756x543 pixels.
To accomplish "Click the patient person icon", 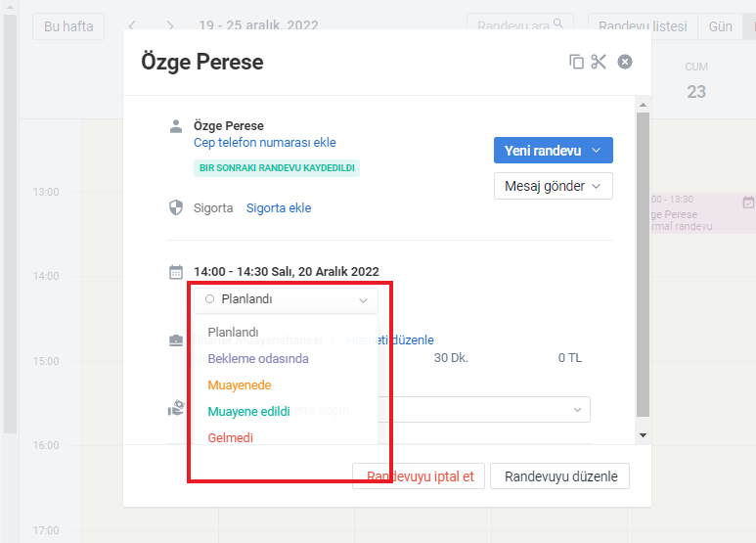I will pyautogui.click(x=176, y=126).
